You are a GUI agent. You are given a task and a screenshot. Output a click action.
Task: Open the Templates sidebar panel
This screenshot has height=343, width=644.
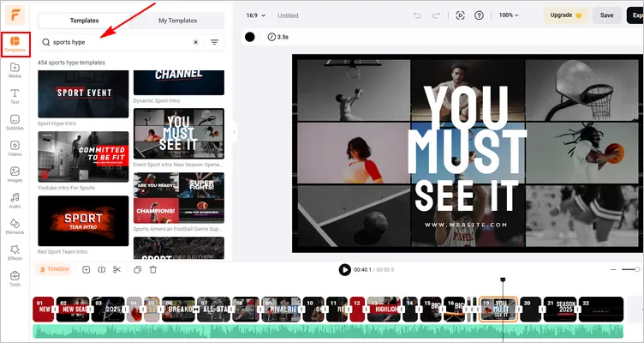coord(15,45)
